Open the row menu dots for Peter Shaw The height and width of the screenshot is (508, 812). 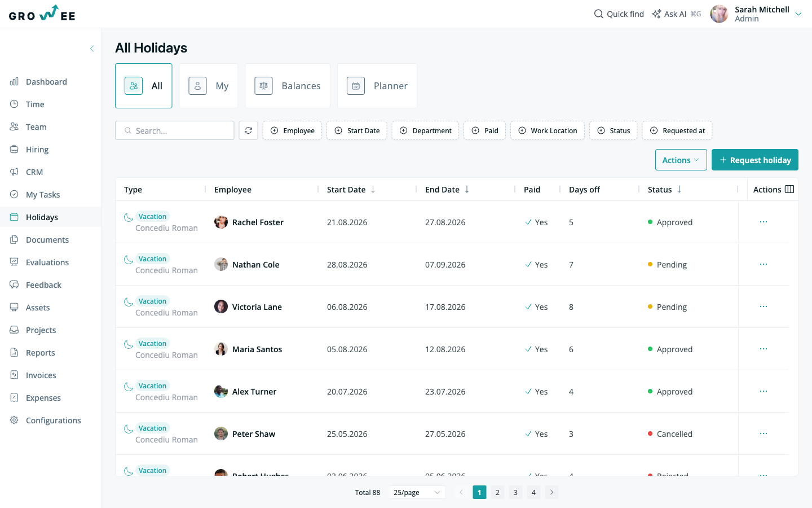(764, 433)
